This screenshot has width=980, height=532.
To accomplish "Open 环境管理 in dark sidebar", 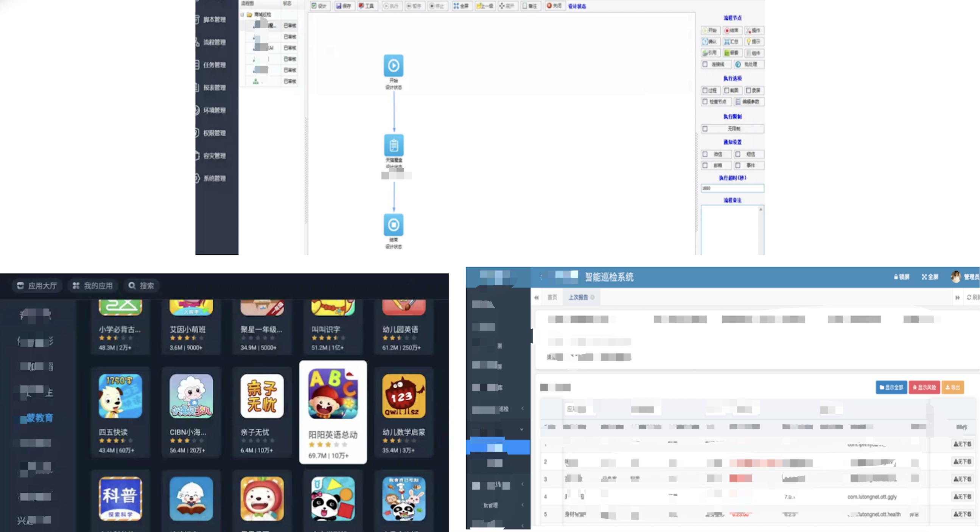I will [x=214, y=110].
